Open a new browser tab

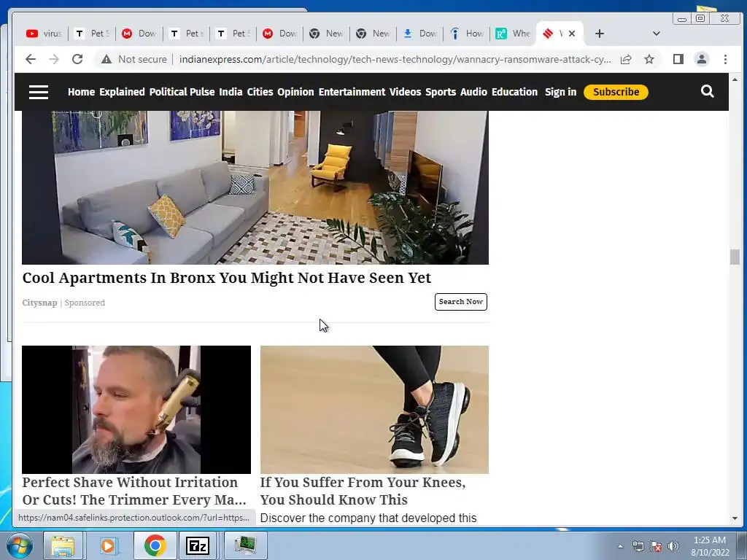coord(600,34)
